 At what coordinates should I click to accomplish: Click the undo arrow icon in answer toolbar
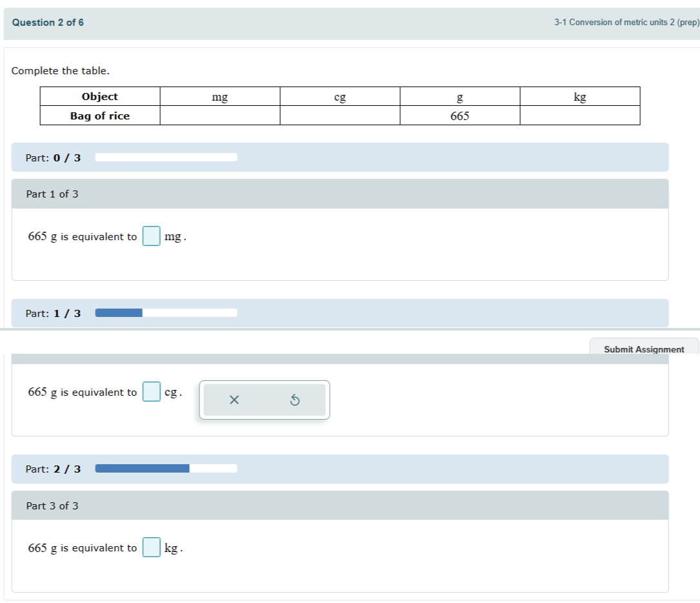[x=295, y=400]
